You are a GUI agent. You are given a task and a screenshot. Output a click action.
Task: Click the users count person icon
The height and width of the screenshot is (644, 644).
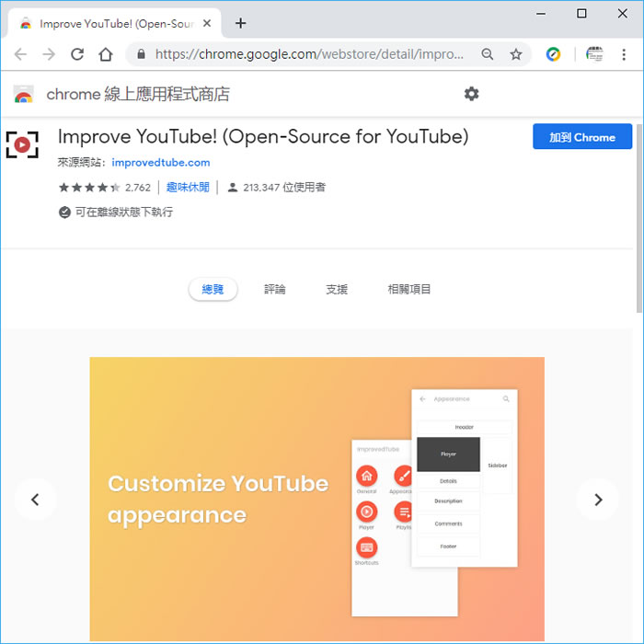(233, 188)
